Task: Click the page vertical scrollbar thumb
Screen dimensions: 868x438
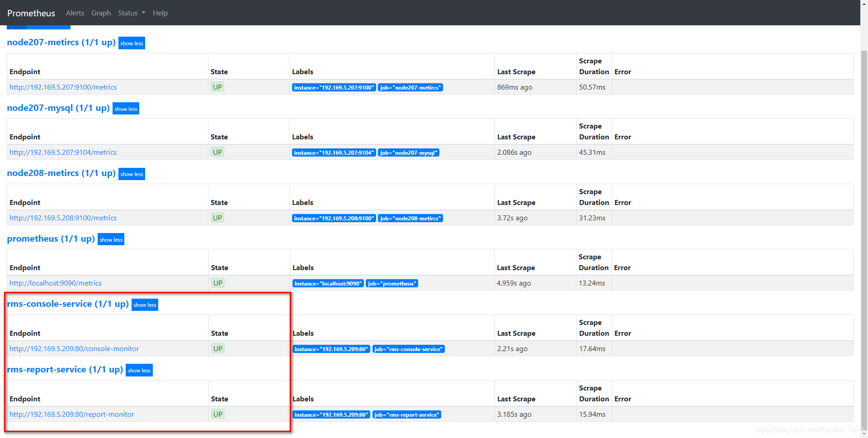Action: point(864,240)
